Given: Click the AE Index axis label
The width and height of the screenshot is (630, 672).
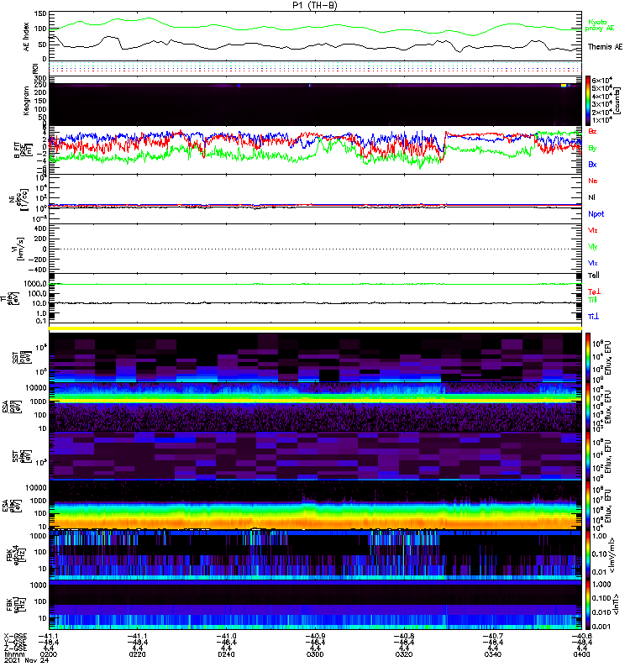Looking at the screenshot, I should pos(26,37).
